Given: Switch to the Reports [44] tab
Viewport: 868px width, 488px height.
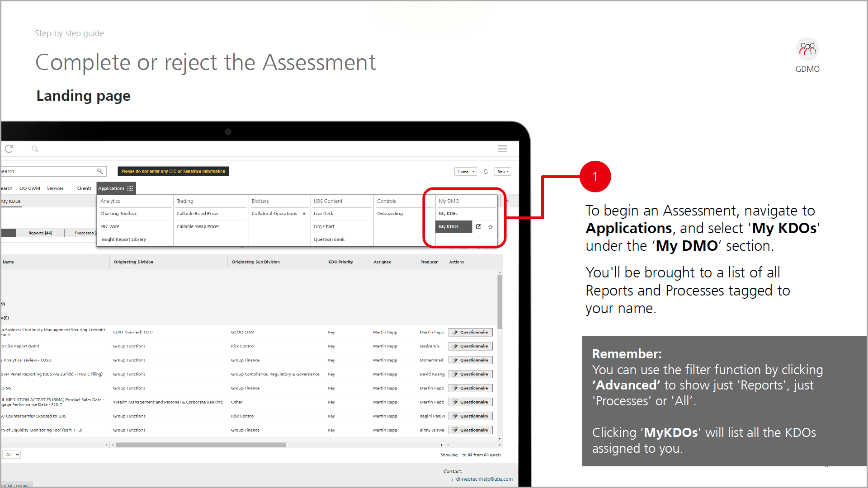Looking at the screenshot, I should click(x=40, y=233).
